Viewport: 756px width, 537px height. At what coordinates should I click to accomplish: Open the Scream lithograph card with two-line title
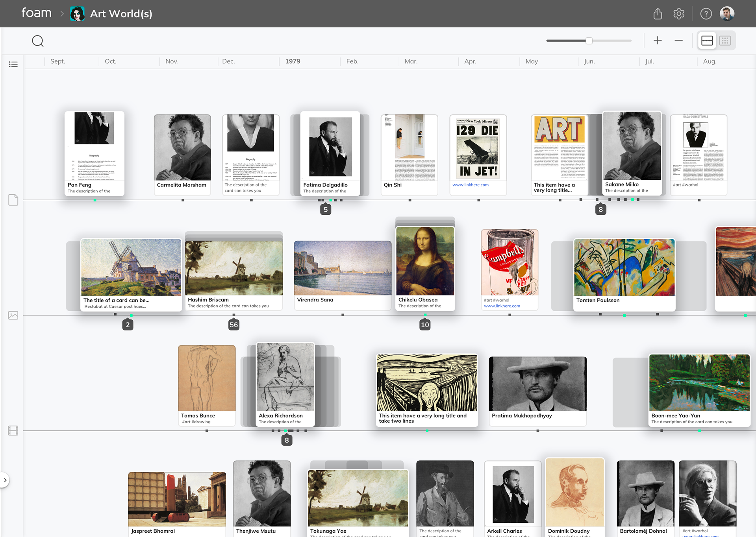(427, 390)
